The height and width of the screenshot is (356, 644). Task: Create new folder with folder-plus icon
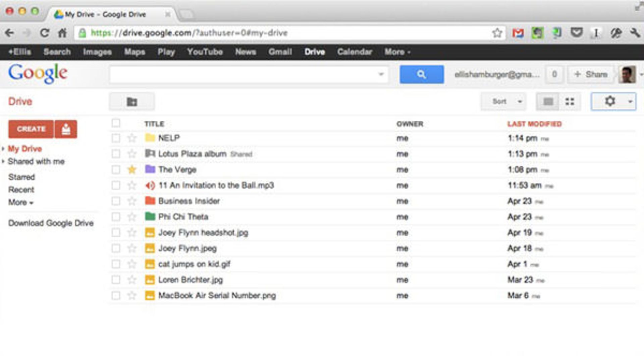(132, 102)
